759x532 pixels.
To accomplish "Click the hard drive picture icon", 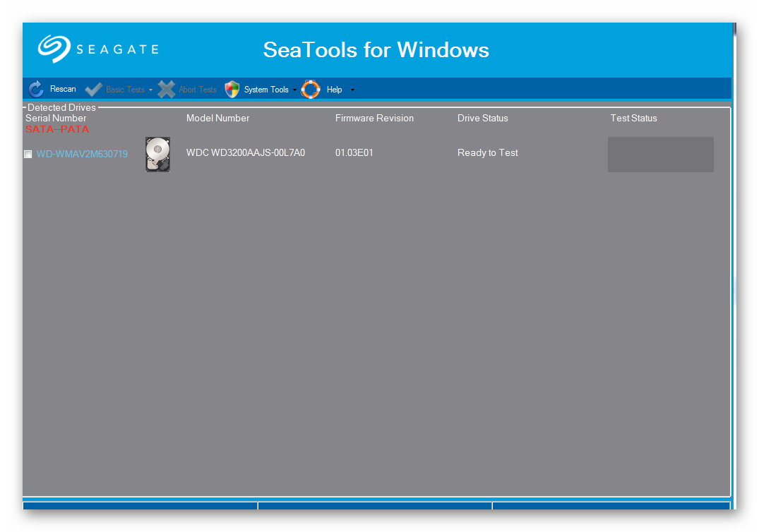I will [158, 155].
